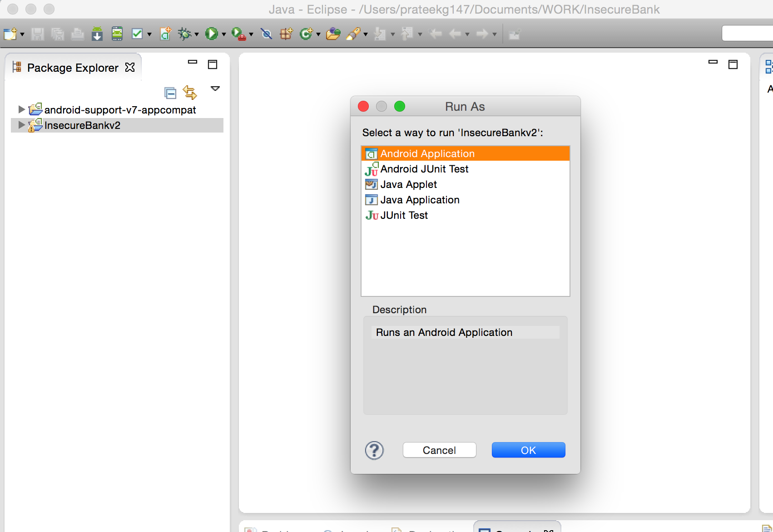Click the Save icon in the toolbar
The image size is (773, 532).
[x=38, y=34]
